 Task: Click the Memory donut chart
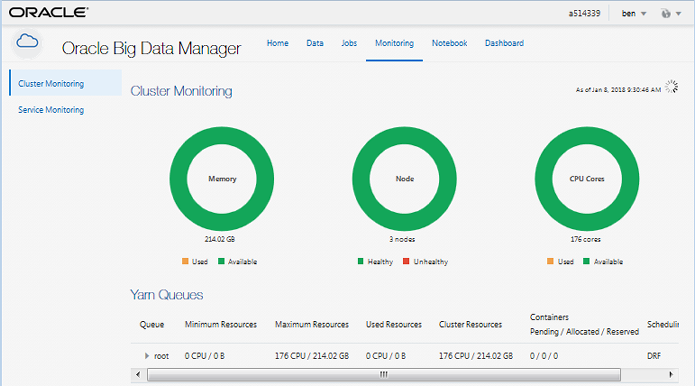pyautogui.click(x=222, y=179)
